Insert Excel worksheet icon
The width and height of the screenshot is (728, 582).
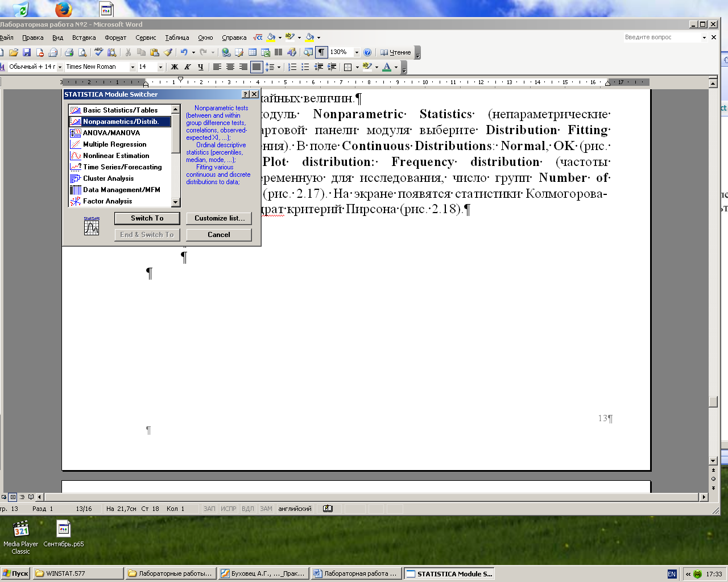(x=266, y=52)
